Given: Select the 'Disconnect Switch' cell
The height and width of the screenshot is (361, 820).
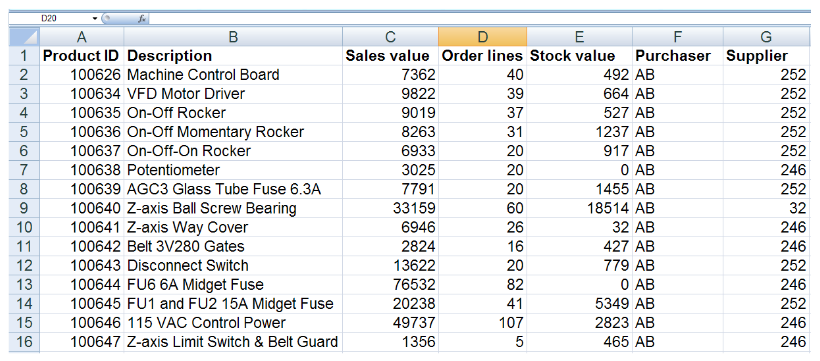Looking at the screenshot, I should [233, 266].
